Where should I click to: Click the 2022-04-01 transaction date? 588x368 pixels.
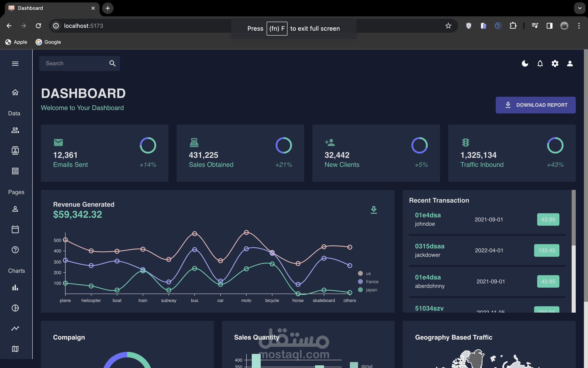click(489, 250)
